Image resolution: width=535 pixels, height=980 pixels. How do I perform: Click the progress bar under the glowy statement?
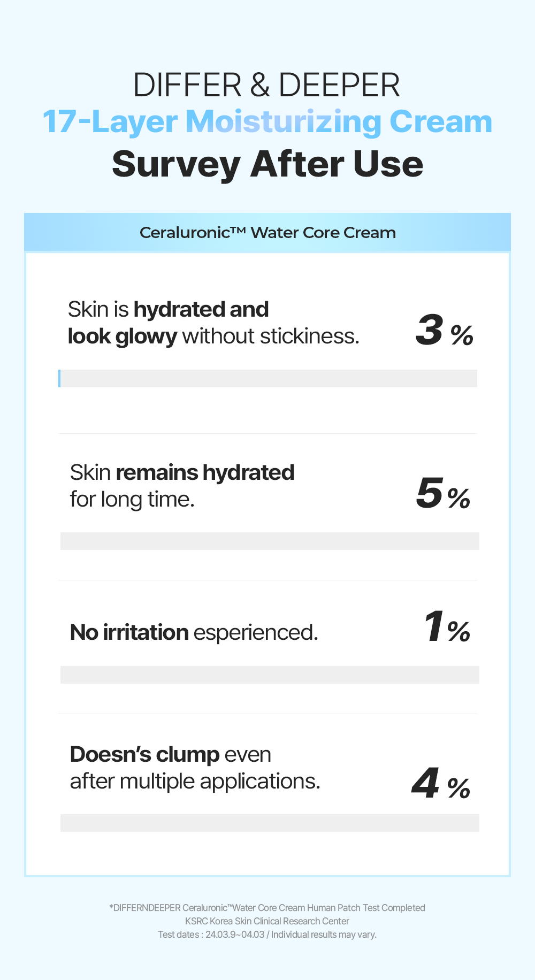[267, 378]
